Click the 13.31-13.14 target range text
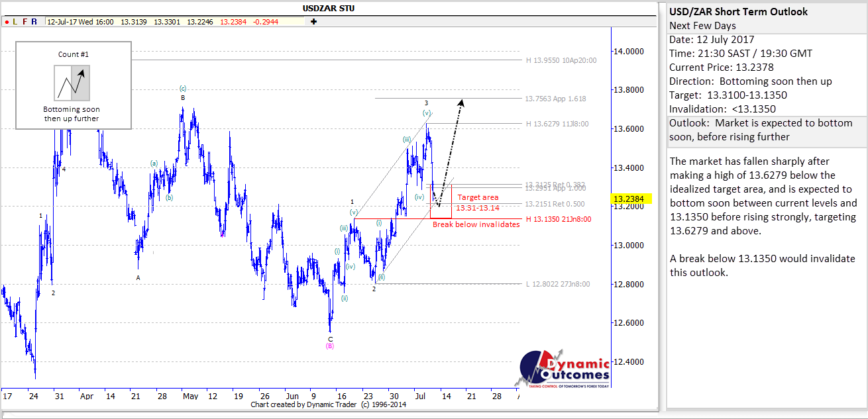The width and height of the screenshot is (868, 419). [478, 208]
